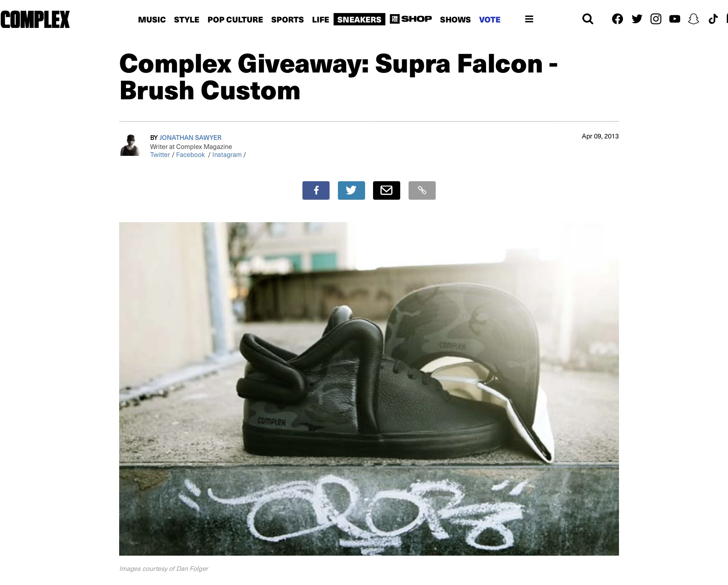Share article via Twitter bird button
The height and width of the screenshot is (585, 728).
(x=351, y=190)
